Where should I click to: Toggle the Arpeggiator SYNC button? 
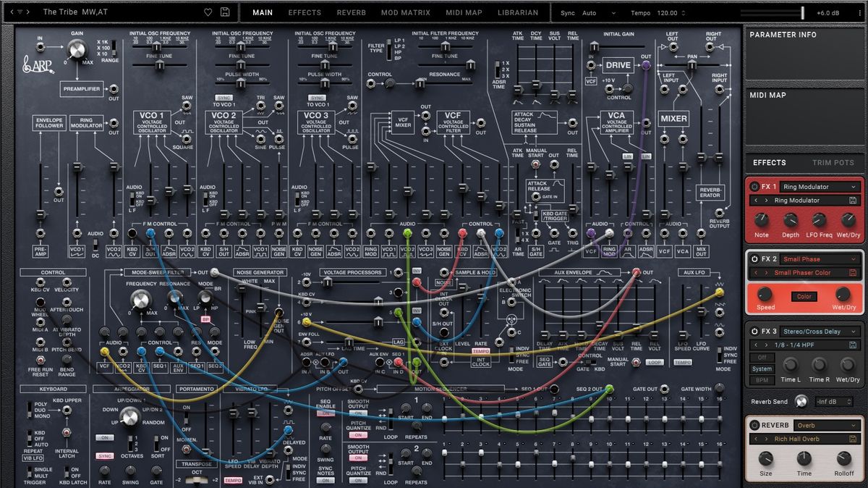(105, 456)
